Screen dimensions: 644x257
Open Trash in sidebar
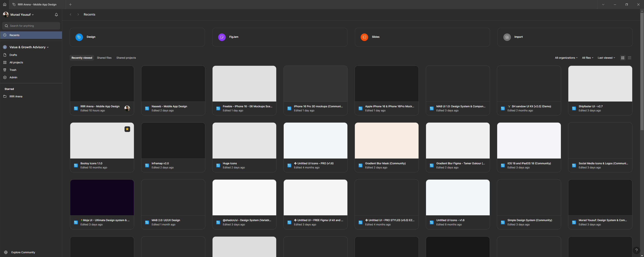pyautogui.click(x=31, y=70)
